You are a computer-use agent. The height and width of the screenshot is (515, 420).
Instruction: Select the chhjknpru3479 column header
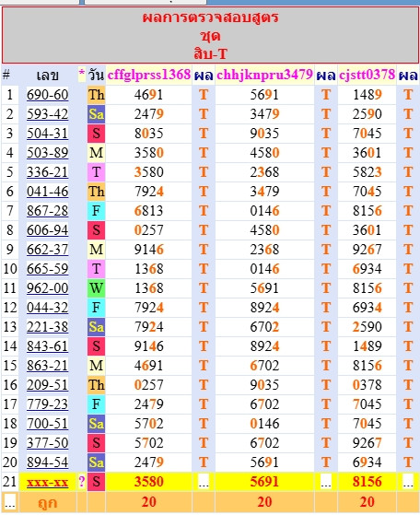(264, 75)
